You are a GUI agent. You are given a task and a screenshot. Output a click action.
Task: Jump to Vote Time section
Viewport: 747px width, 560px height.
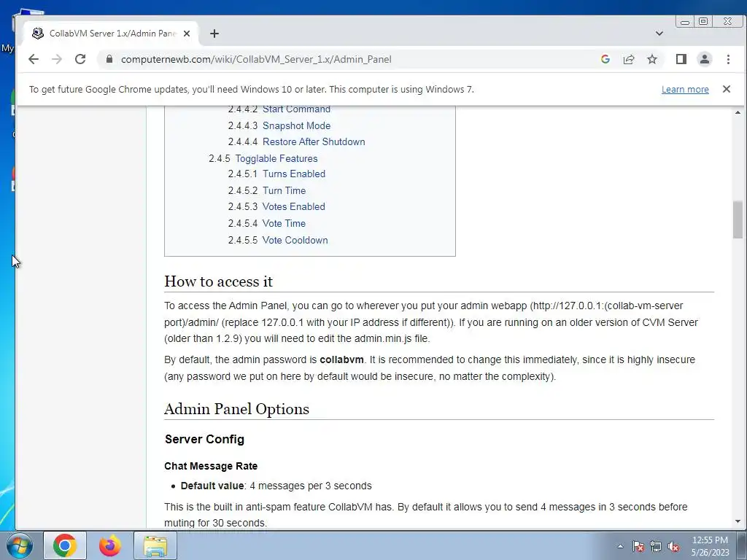[284, 223]
